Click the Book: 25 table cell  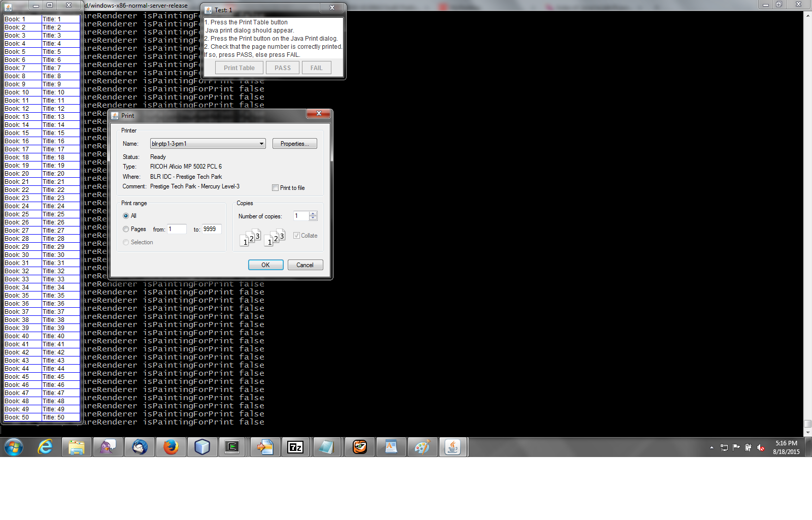[22, 214]
